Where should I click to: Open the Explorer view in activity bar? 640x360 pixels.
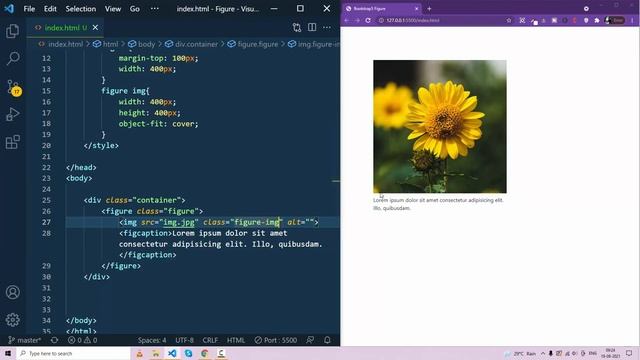pyautogui.click(x=13, y=31)
